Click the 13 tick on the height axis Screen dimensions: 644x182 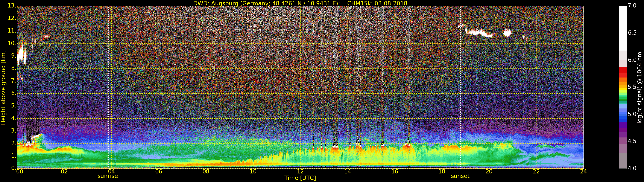coord(12,6)
